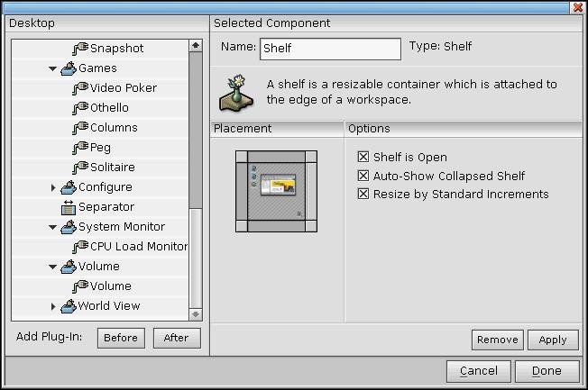Toggle Auto-Show Collapsed Shelf option
The height and width of the screenshot is (390, 588).
tap(363, 176)
